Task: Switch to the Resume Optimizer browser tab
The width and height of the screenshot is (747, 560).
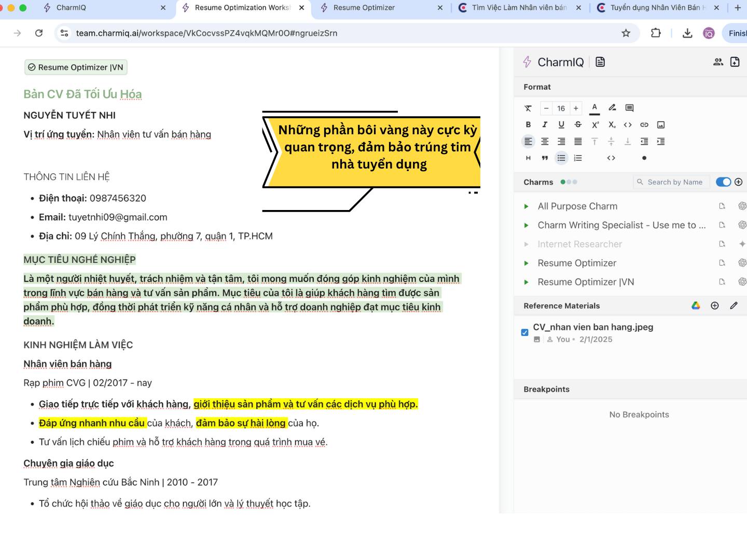Action: 364,8
